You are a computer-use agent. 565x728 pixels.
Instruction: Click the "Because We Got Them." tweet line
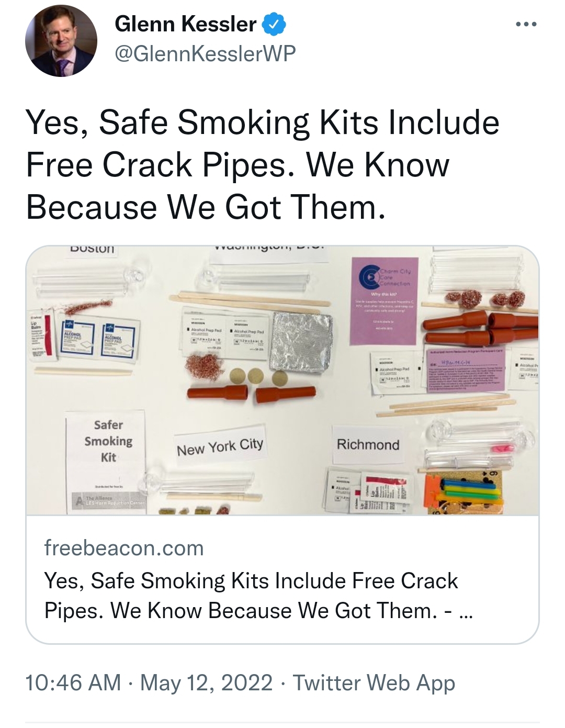click(x=206, y=207)
